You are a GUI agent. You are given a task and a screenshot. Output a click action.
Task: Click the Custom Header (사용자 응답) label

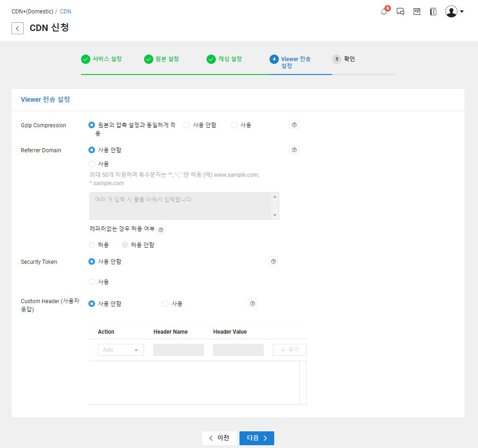(50, 305)
